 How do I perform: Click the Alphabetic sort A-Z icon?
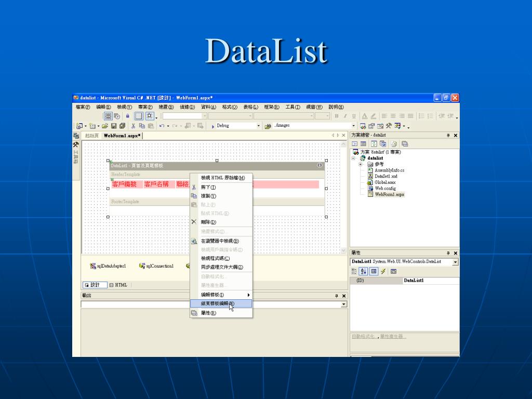point(363,271)
